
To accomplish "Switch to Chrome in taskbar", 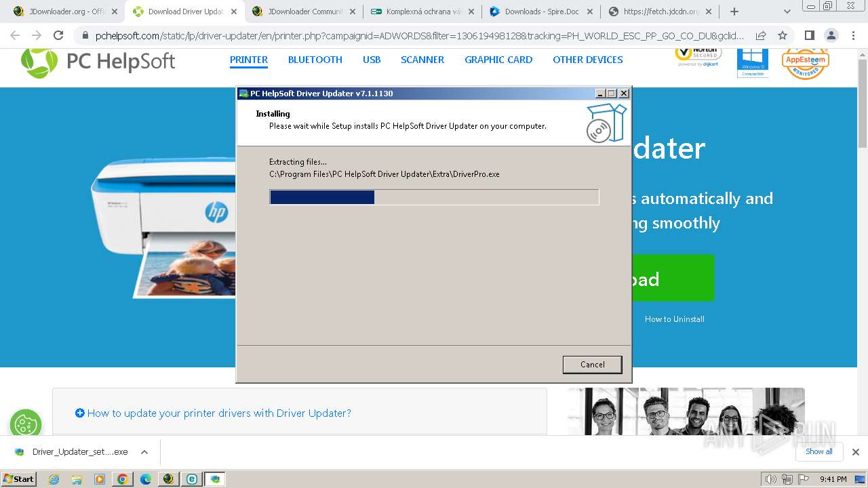I will (x=123, y=479).
